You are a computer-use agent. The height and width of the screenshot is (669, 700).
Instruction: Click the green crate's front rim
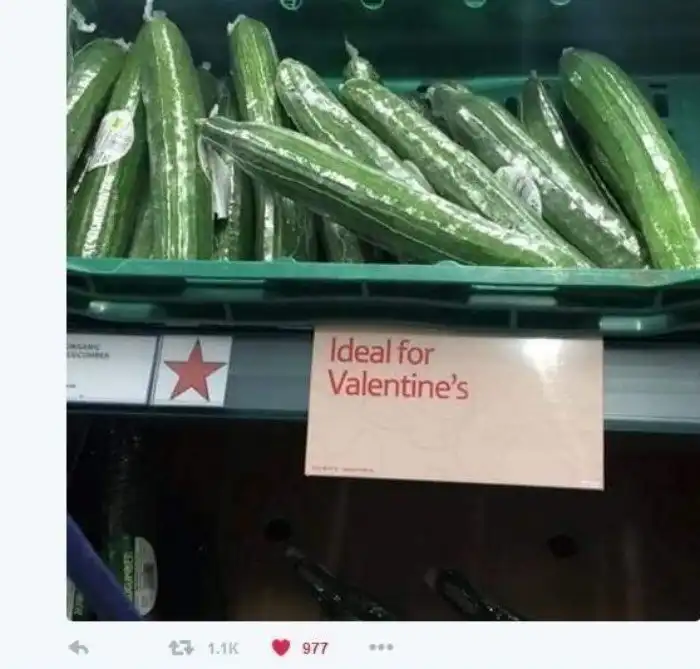tap(383, 272)
